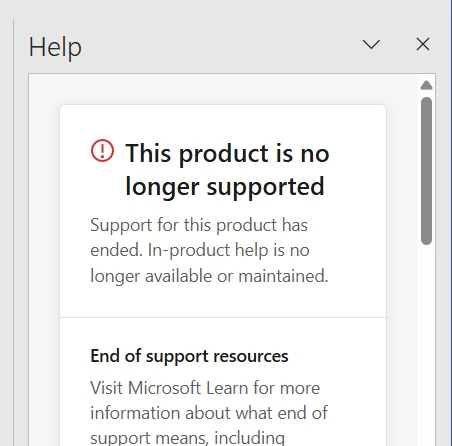452x446 pixels.
Task: Click 'End of support resources' heading
Action: (x=189, y=356)
